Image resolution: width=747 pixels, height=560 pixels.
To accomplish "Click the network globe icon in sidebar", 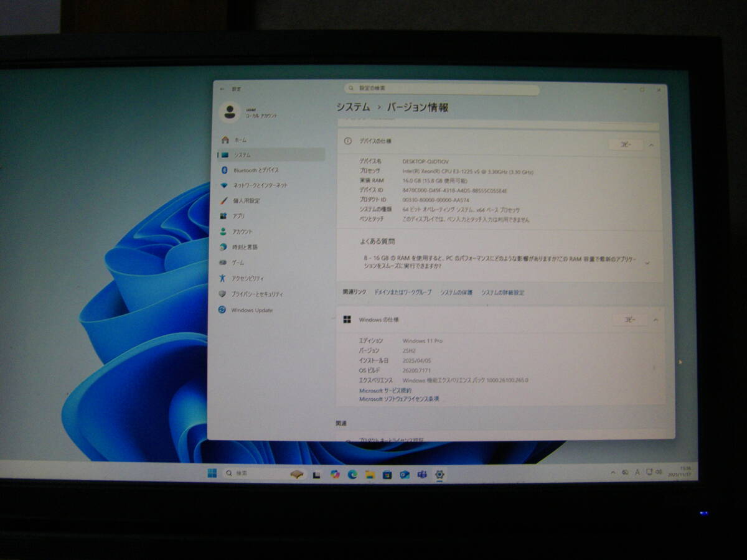I will pos(223,185).
